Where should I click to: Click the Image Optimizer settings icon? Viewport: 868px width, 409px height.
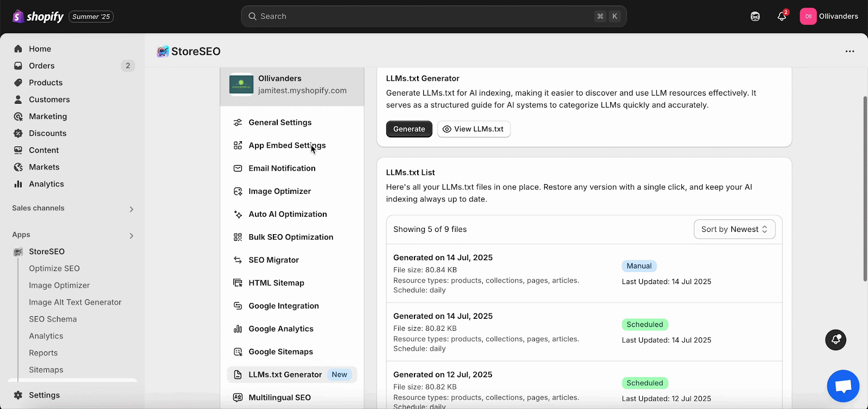pos(238,191)
